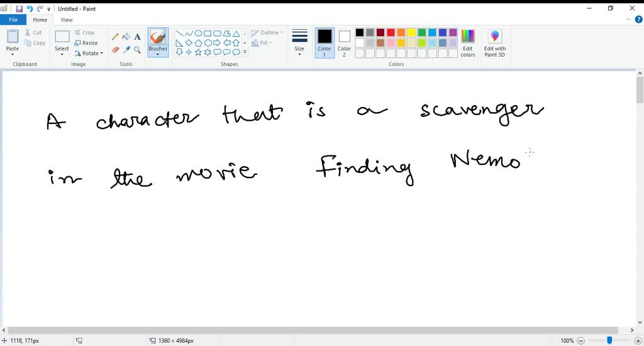Select the Magnifier tool
644x346 pixels.
pyautogui.click(x=137, y=50)
